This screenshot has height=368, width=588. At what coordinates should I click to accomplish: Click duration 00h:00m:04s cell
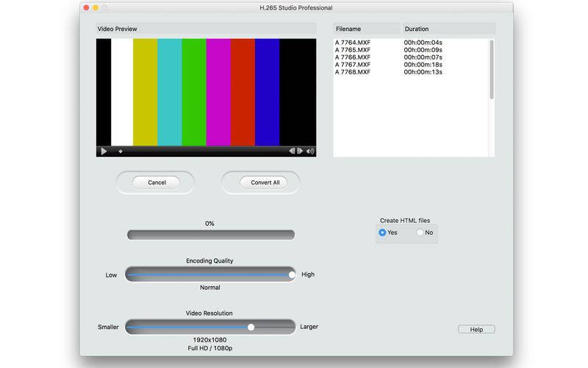click(423, 43)
